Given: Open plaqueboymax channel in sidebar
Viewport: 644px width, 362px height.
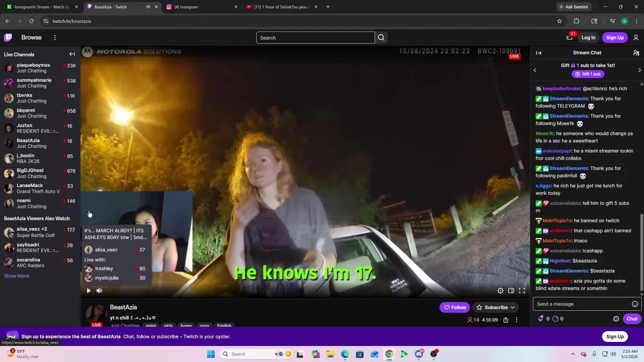Looking at the screenshot, I should click(x=39, y=68).
